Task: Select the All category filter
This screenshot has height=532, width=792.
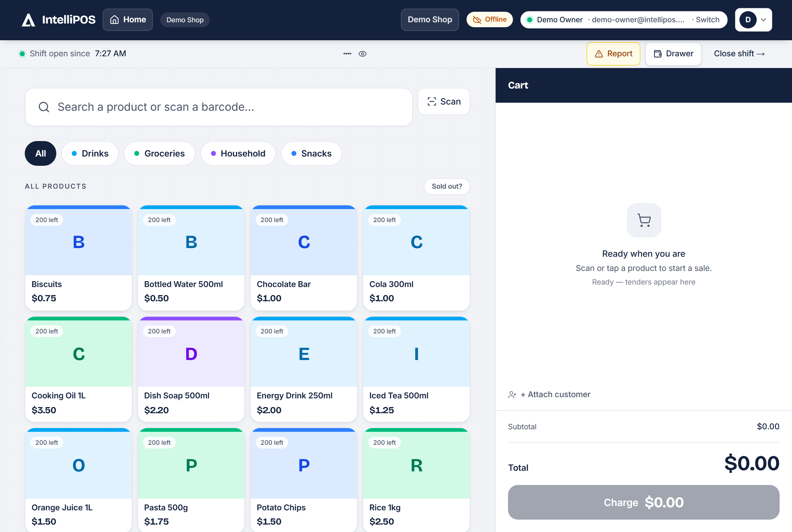Action: (x=41, y=153)
